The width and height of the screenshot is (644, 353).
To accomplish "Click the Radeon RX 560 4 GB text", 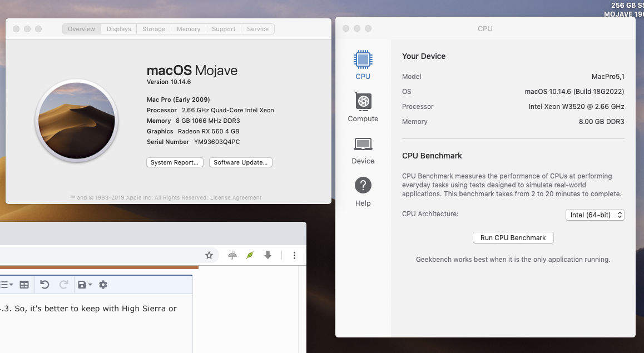I will [x=208, y=131].
